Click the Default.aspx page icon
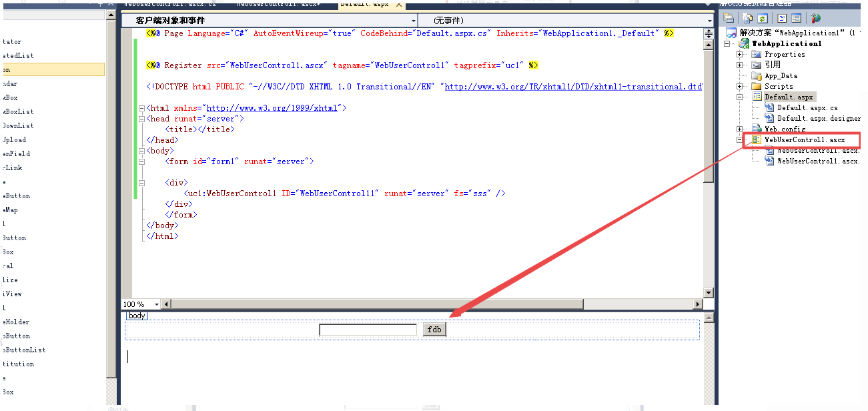Image resolution: width=868 pixels, height=411 pixels. [x=757, y=97]
